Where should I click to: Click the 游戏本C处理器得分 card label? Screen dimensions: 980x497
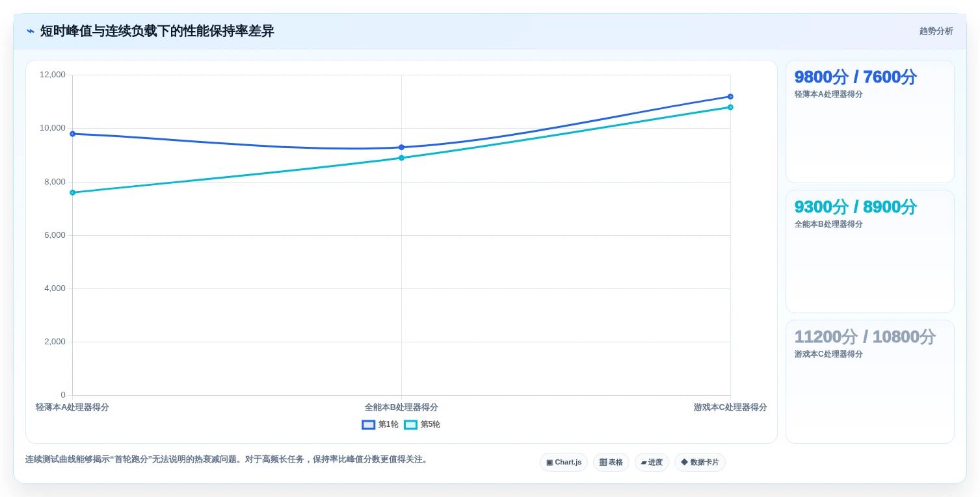click(x=828, y=354)
